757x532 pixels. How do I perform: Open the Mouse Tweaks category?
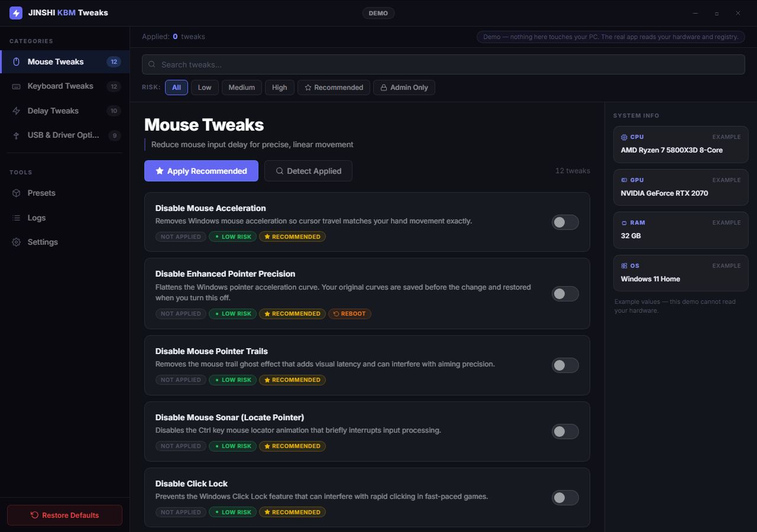click(65, 61)
